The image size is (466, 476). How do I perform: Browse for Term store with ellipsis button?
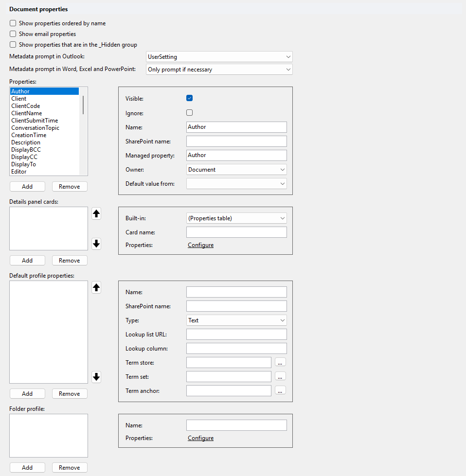(x=280, y=362)
